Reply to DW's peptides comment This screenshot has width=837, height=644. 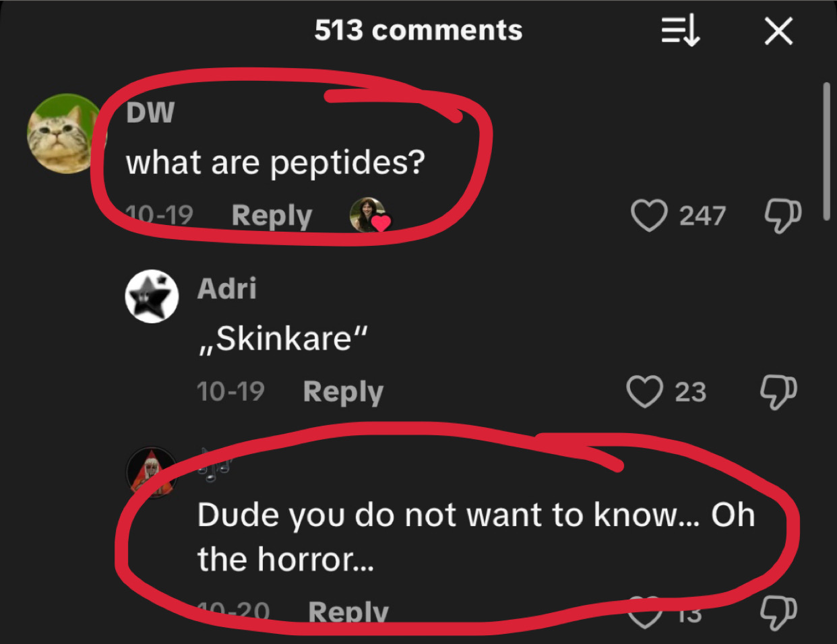tap(272, 216)
